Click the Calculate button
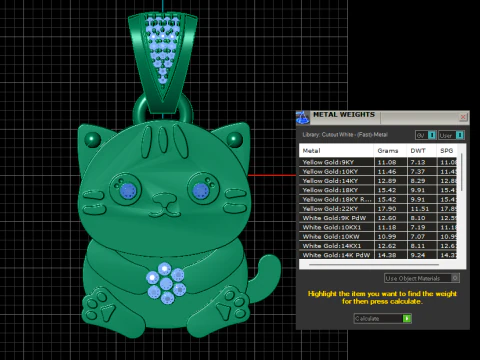Viewport: 480px width, 360px height. tap(382, 318)
